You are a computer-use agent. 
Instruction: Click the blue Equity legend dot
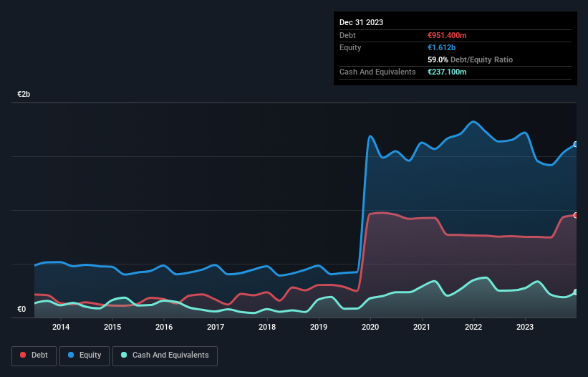(x=71, y=355)
